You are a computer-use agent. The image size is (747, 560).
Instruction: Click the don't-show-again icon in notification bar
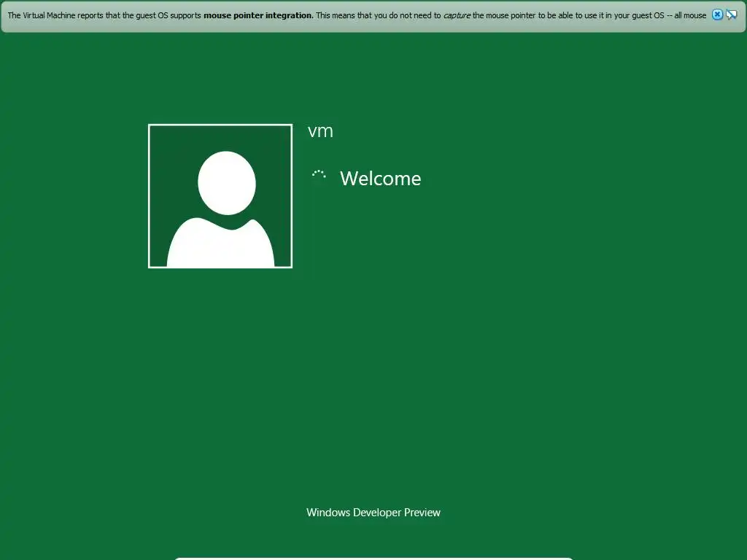(x=731, y=15)
